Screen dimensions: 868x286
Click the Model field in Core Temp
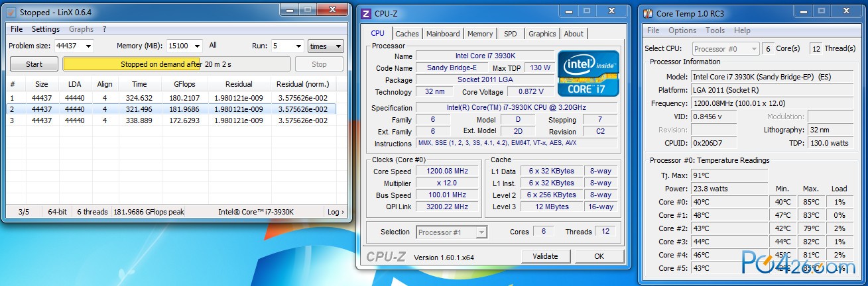point(772,77)
